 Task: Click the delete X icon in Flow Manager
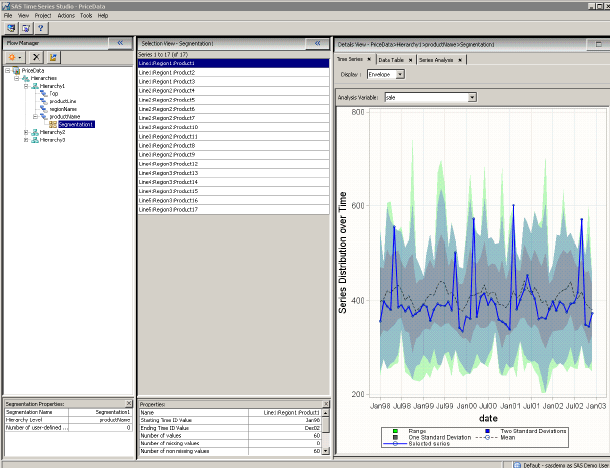tap(36, 58)
